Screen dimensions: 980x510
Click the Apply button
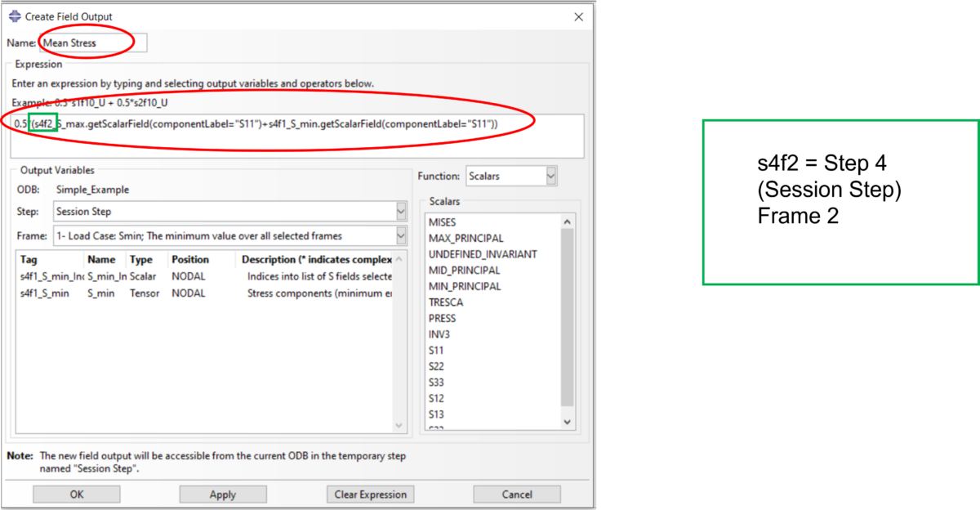[223, 494]
